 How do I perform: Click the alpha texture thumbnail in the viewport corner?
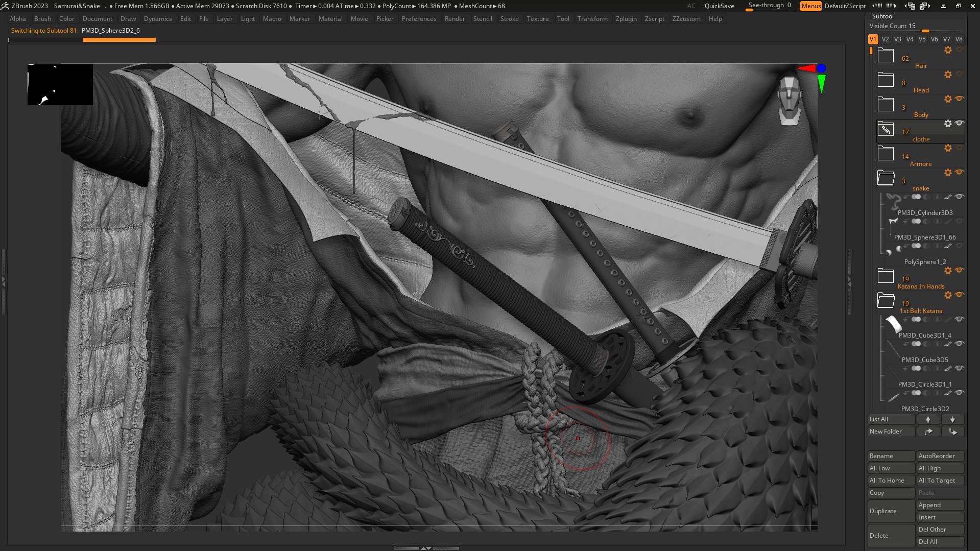point(60,85)
